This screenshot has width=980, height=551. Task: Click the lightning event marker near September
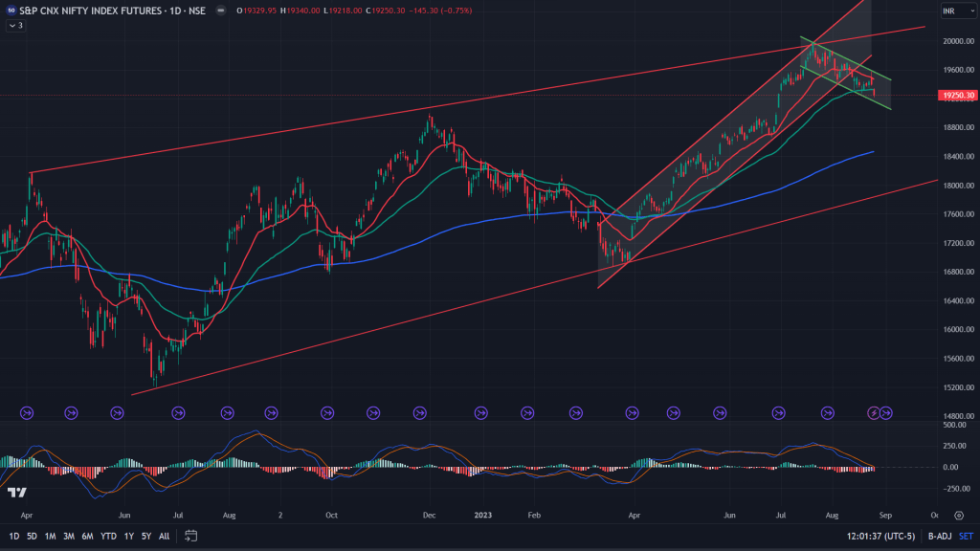tap(873, 412)
